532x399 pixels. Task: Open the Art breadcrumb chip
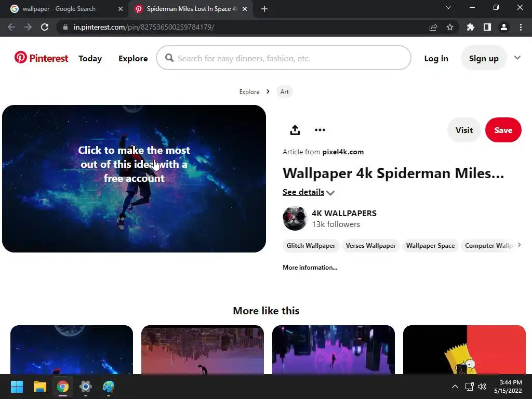[284, 91]
